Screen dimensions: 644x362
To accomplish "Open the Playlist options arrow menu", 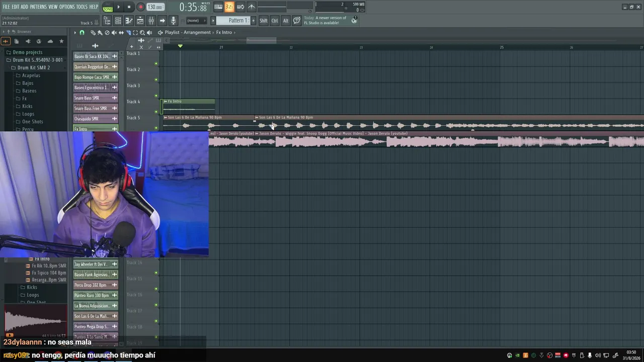I will click(x=75, y=33).
